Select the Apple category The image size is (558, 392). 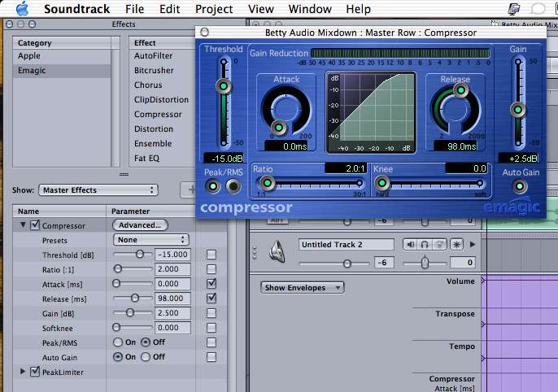[x=62, y=56]
